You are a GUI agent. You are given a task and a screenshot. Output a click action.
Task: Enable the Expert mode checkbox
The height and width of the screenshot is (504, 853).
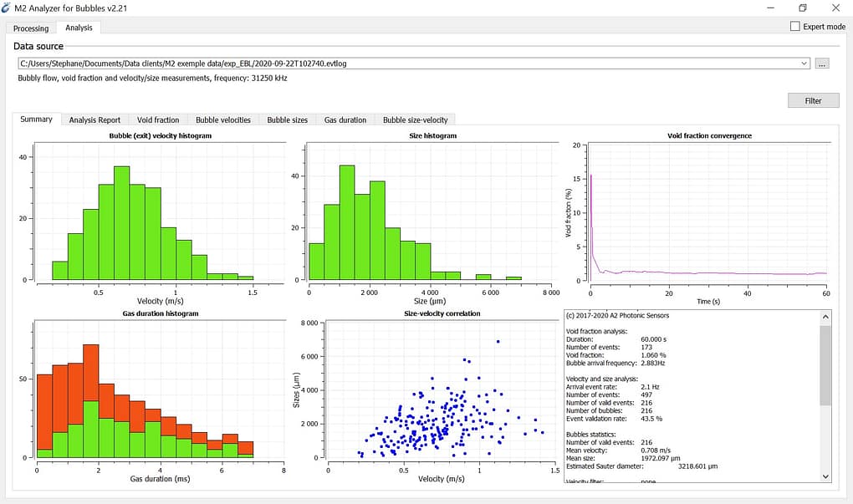pyautogui.click(x=795, y=27)
